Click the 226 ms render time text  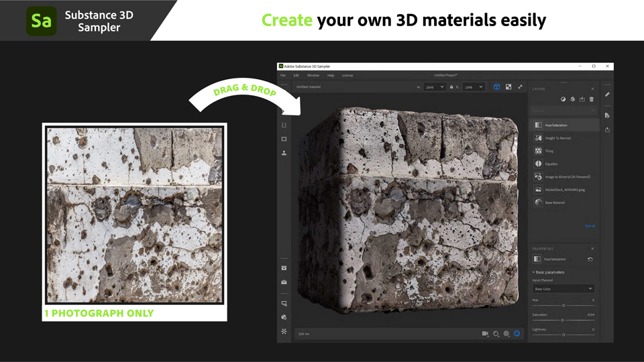click(x=304, y=334)
